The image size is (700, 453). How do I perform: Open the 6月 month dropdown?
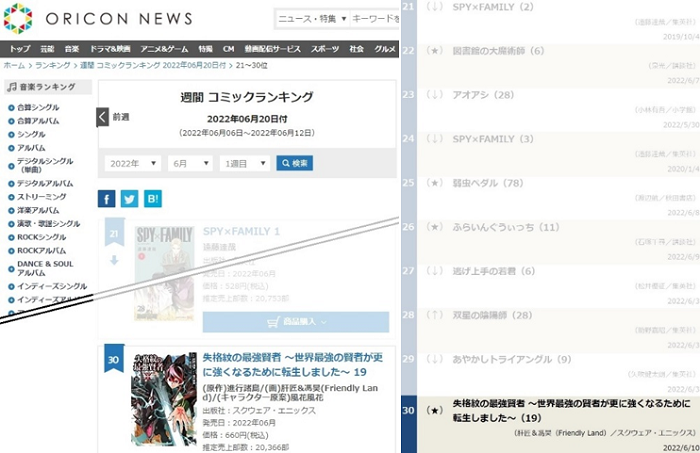point(190,163)
